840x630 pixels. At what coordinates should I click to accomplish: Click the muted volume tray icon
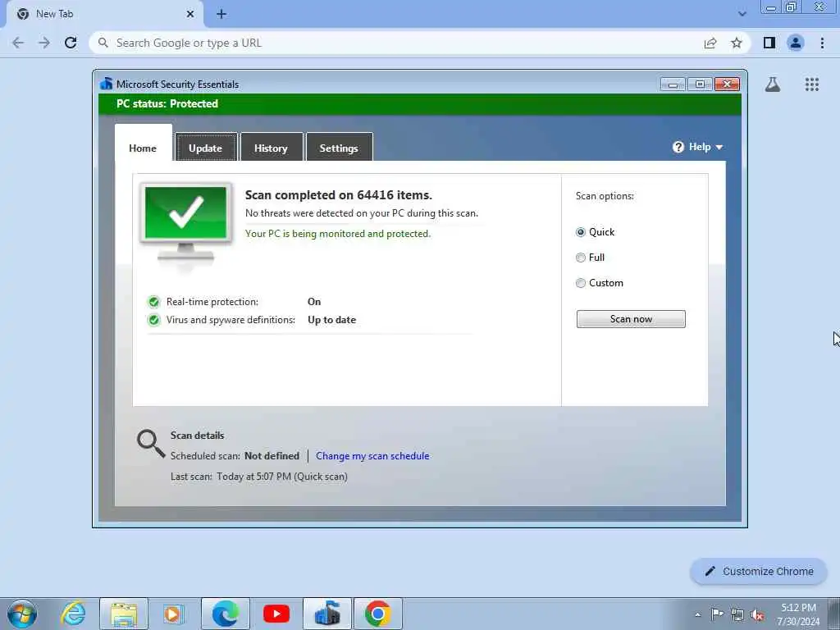click(757, 614)
